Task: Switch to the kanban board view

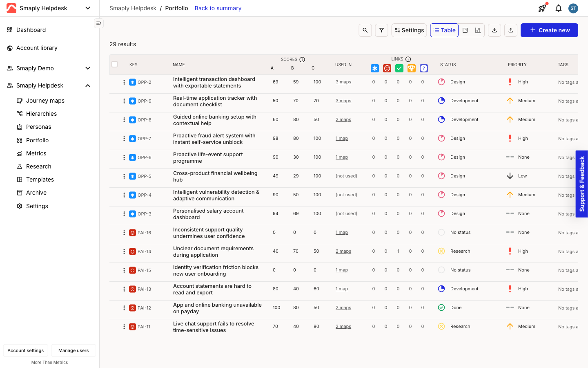Action: coord(465,30)
